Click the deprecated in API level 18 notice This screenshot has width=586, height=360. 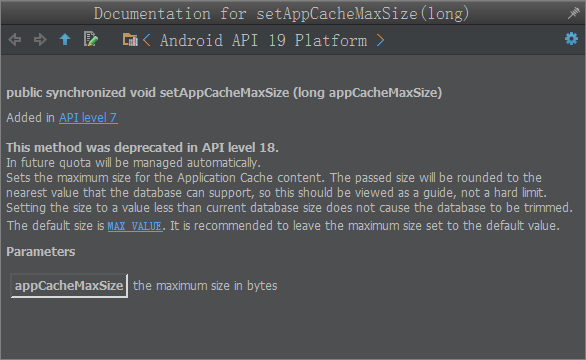click(x=142, y=147)
